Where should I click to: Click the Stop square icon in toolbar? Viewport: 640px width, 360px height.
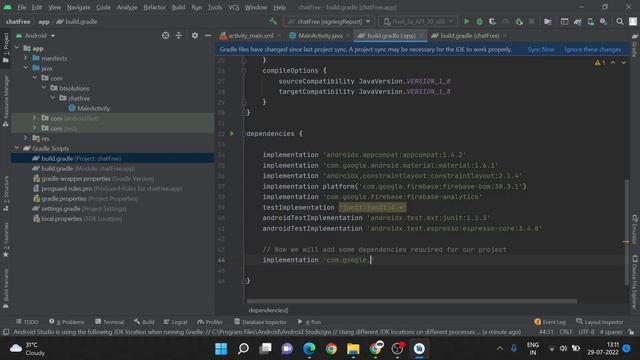531,21
